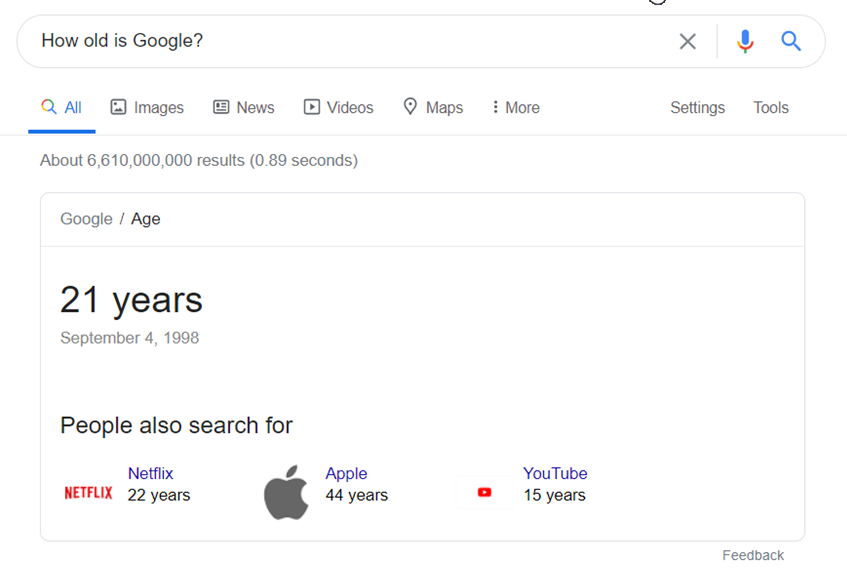Open the Settings menu

(x=697, y=108)
